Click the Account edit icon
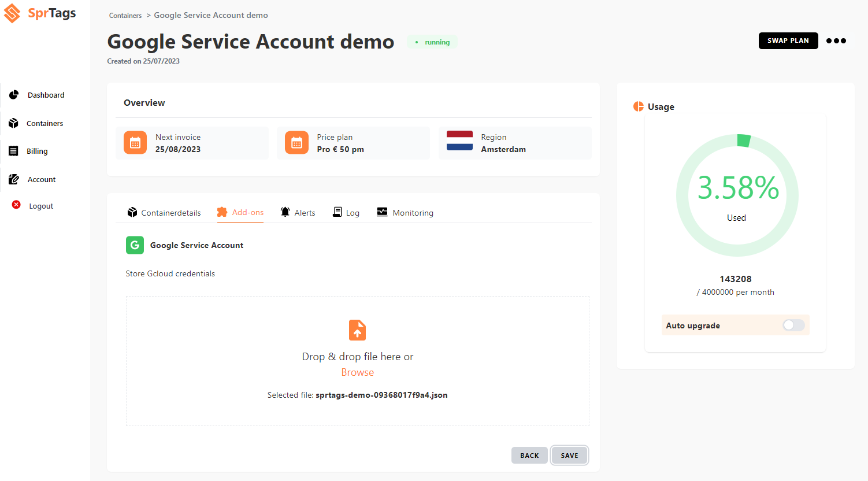The image size is (868, 481). tap(14, 179)
